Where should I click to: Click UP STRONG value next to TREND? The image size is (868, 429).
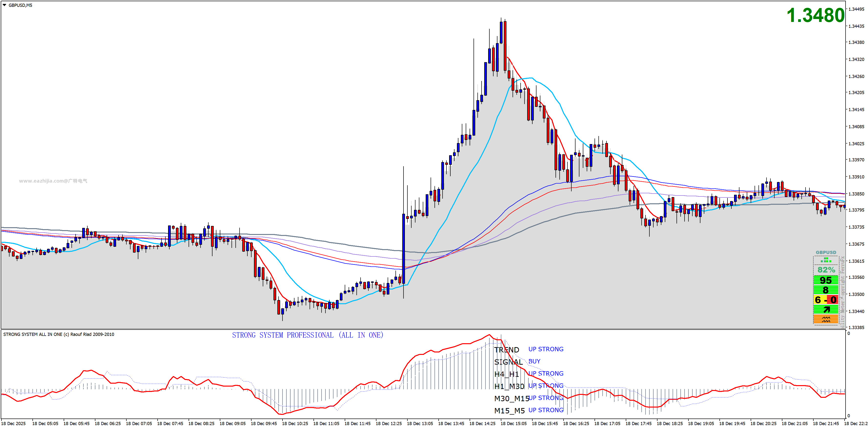pyautogui.click(x=545, y=349)
